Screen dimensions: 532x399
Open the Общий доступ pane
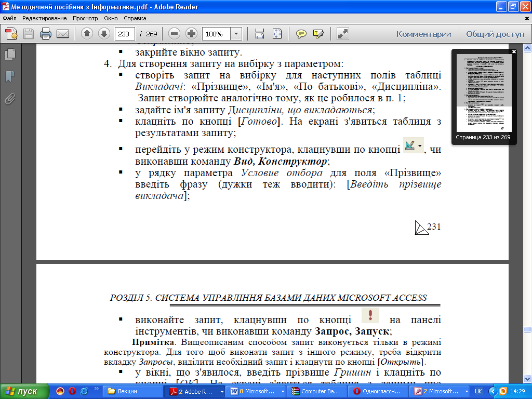(495, 34)
